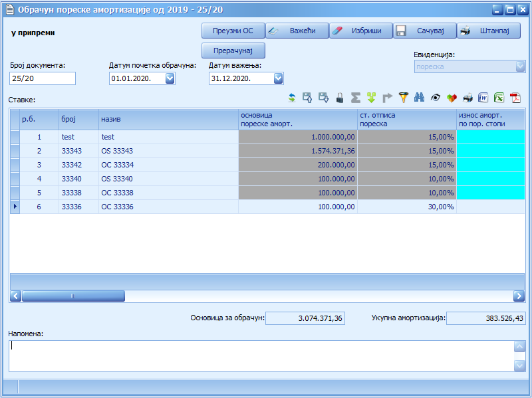Image resolution: width=532 pixels, height=398 pixels.
Task: Click the Сачувај button
Action: pos(425,31)
